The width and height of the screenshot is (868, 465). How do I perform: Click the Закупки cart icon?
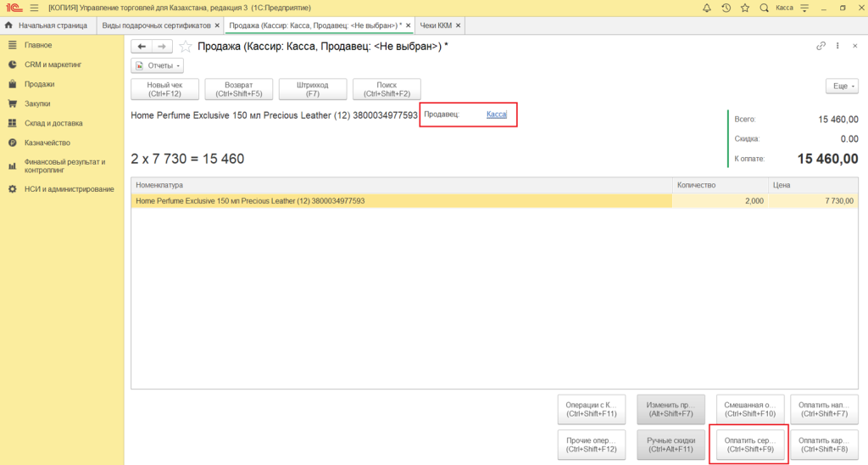(x=12, y=104)
